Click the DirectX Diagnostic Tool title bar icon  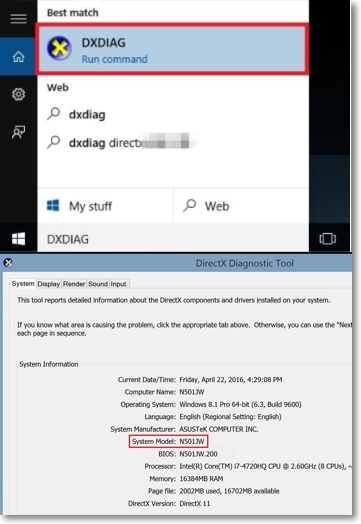point(8,263)
